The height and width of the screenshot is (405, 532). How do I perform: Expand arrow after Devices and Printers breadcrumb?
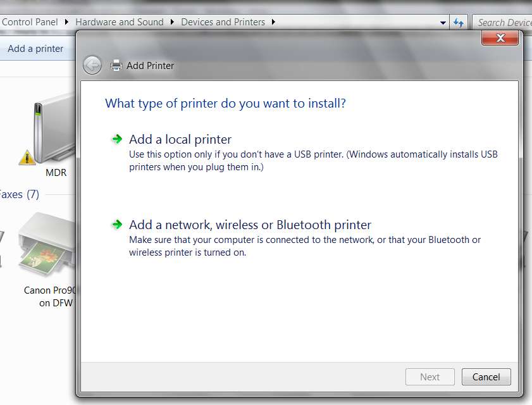(x=273, y=22)
